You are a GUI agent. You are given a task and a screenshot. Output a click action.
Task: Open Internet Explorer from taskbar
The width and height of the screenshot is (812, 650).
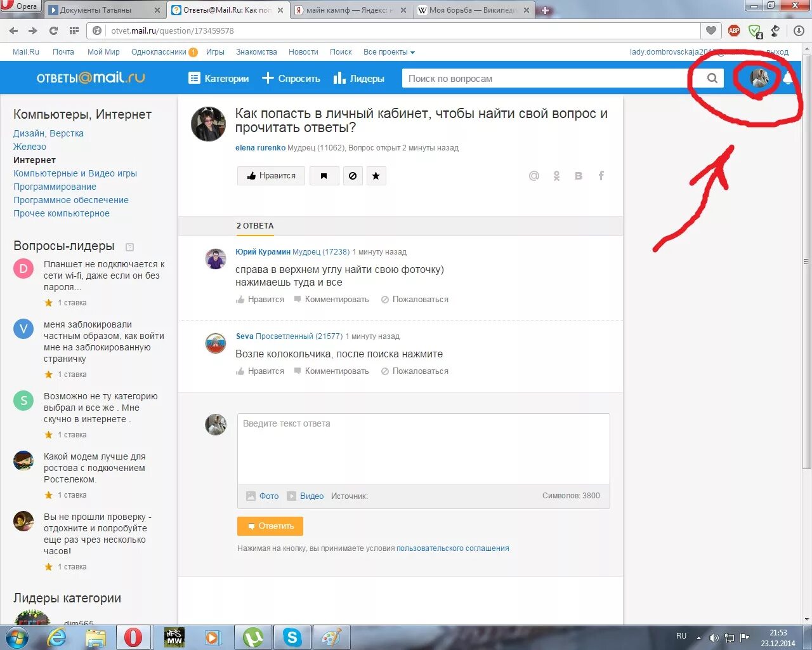click(56, 637)
